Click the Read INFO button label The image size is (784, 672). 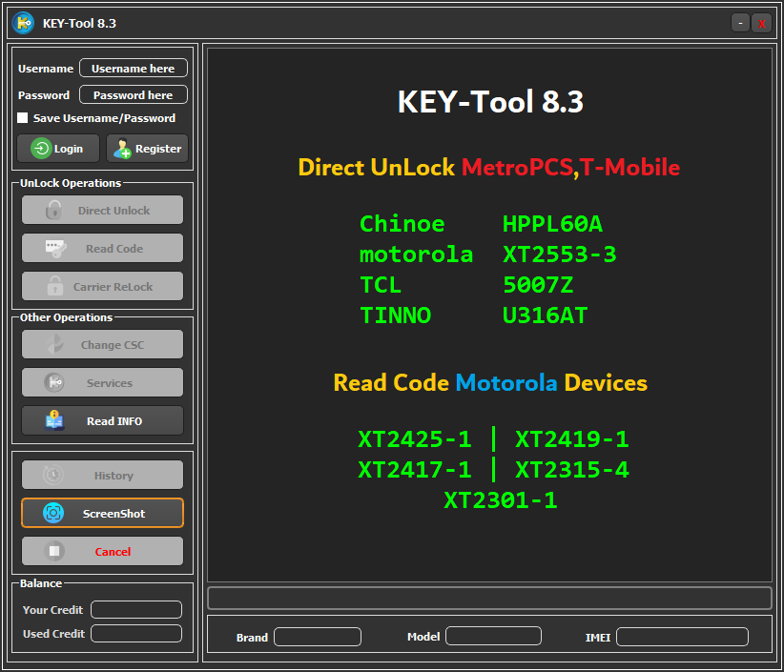114,421
